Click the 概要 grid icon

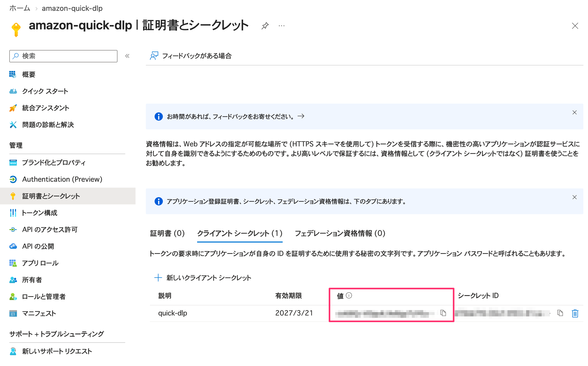13,74
